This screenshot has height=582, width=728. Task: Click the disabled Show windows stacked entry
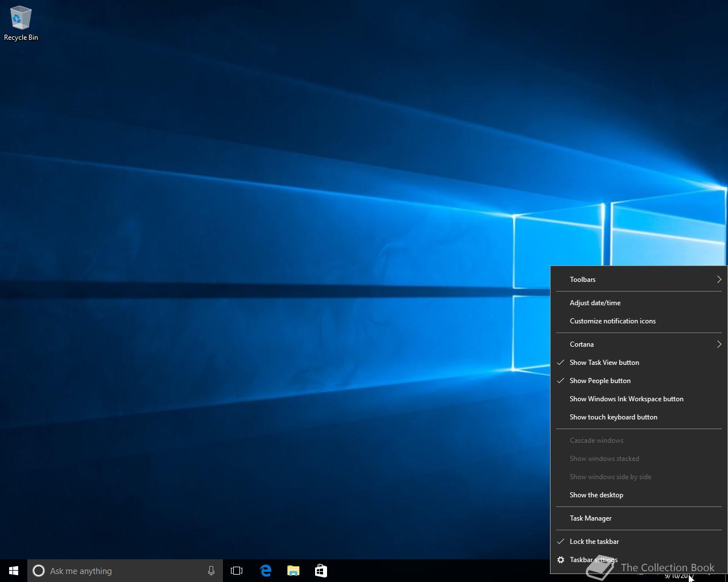639,459
